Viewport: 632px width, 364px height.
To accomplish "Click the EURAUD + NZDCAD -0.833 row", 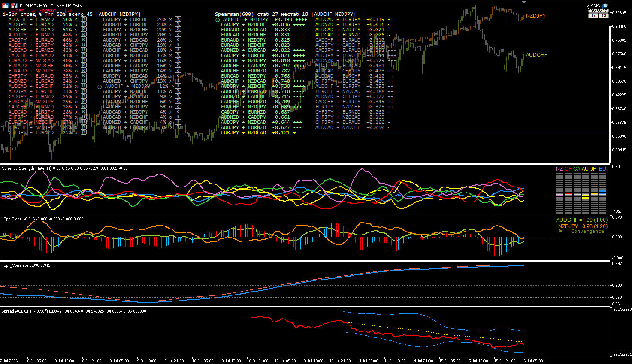I will coord(263,30).
